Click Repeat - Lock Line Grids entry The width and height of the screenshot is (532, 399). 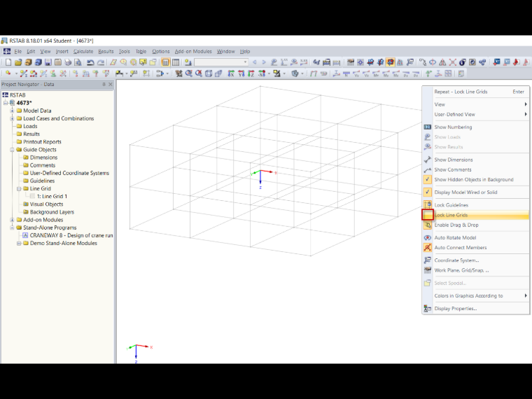click(476, 92)
